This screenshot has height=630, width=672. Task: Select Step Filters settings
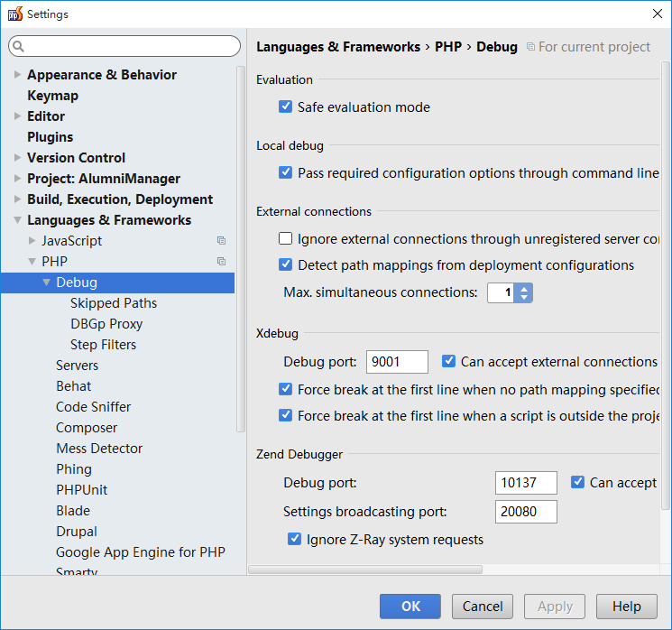tap(104, 345)
